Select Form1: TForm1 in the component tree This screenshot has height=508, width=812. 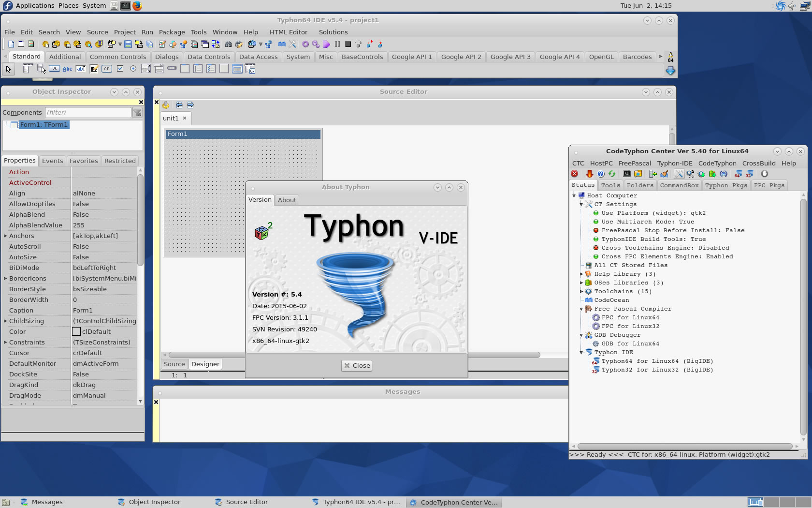(44, 125)
